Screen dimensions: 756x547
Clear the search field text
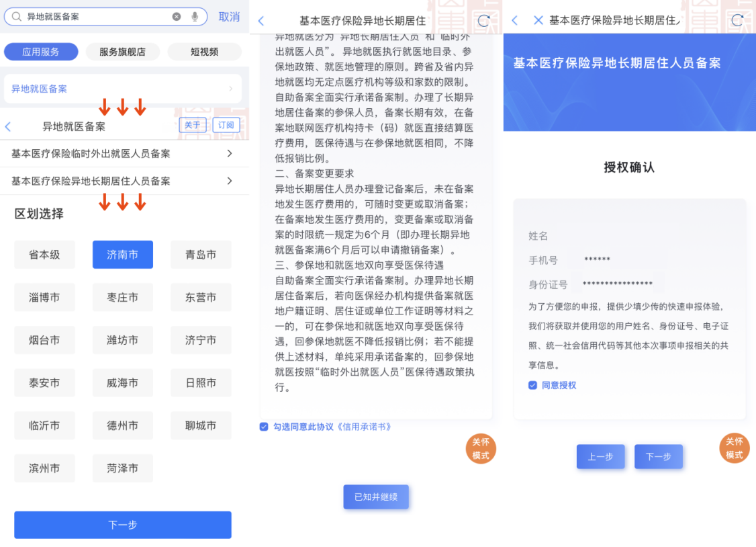177,17
